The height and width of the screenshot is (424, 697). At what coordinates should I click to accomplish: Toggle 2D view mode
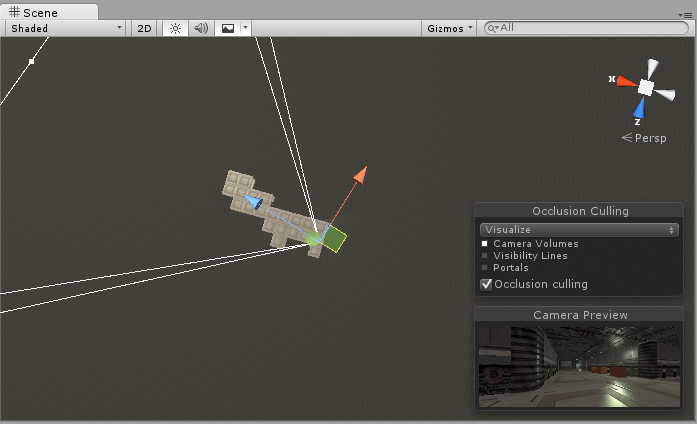144,28
